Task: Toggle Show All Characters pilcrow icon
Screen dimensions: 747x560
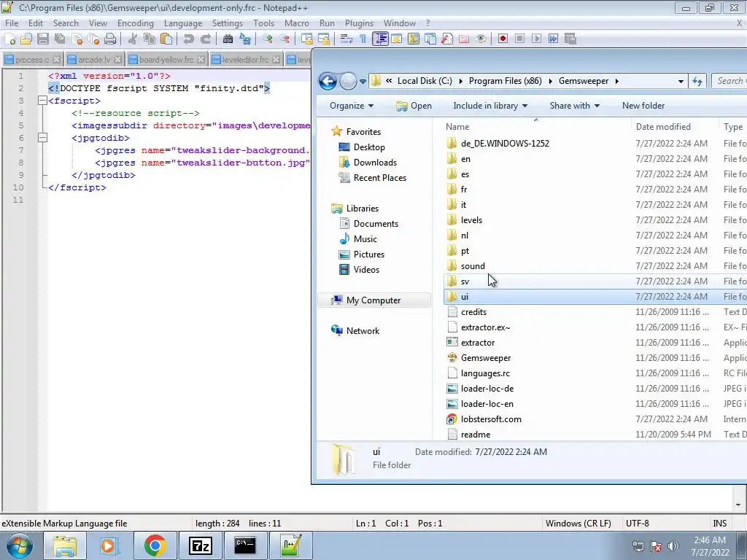Action: point(363,39)
